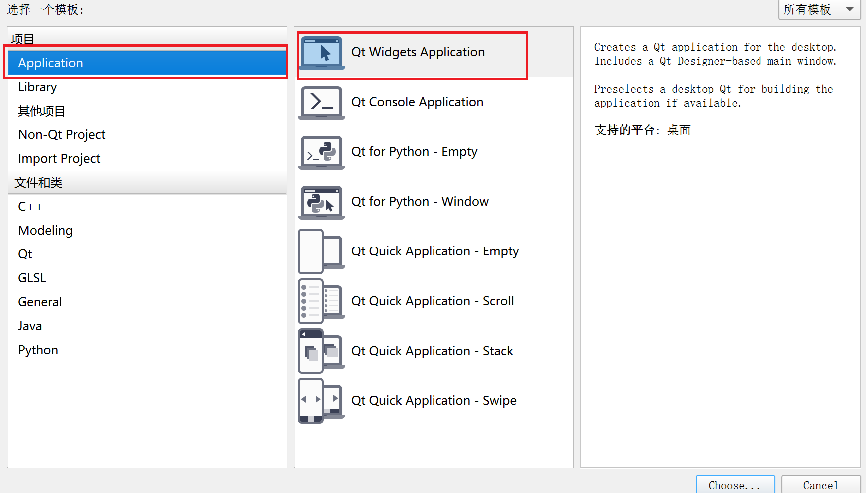Click the Qt for Python - Window icon
The width and height of the screenshot is (868, 493).
coord(322,202)
